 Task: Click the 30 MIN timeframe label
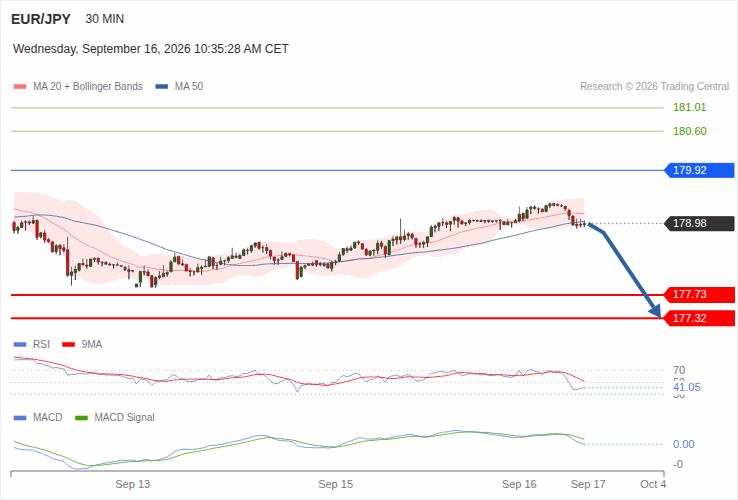(x=104, y=19)
